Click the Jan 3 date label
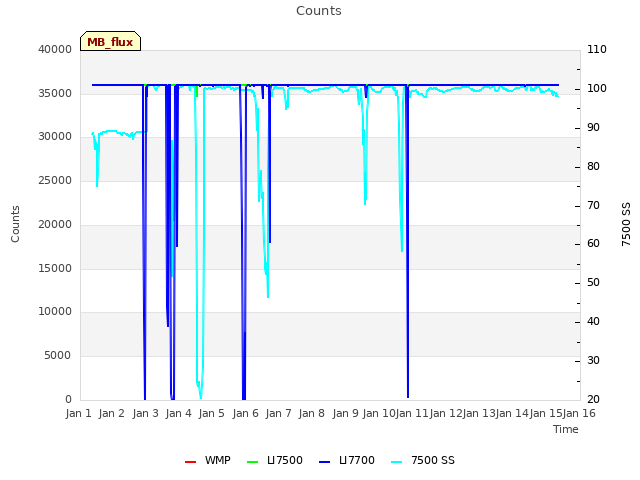 pyautogui.click(x=145, y=413)
